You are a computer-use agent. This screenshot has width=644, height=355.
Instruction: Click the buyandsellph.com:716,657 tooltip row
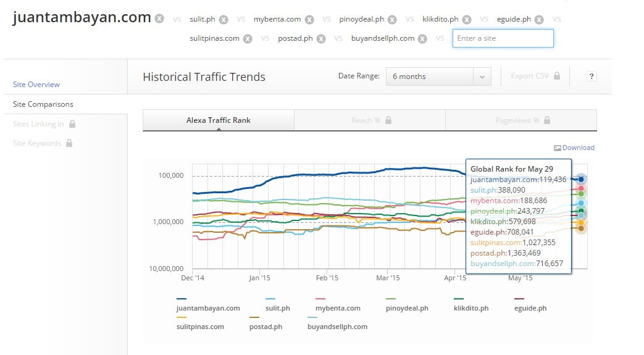point(517,264)
